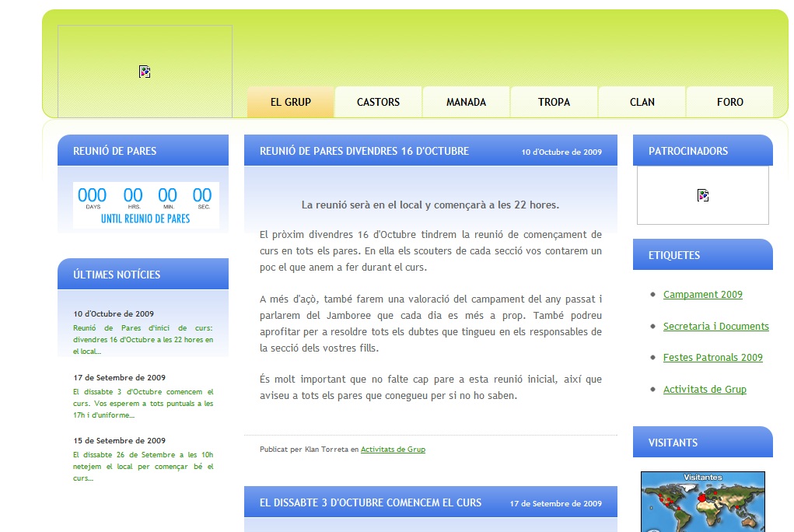Open the Secretaria i Documents tag

click(x=715, y=326)
